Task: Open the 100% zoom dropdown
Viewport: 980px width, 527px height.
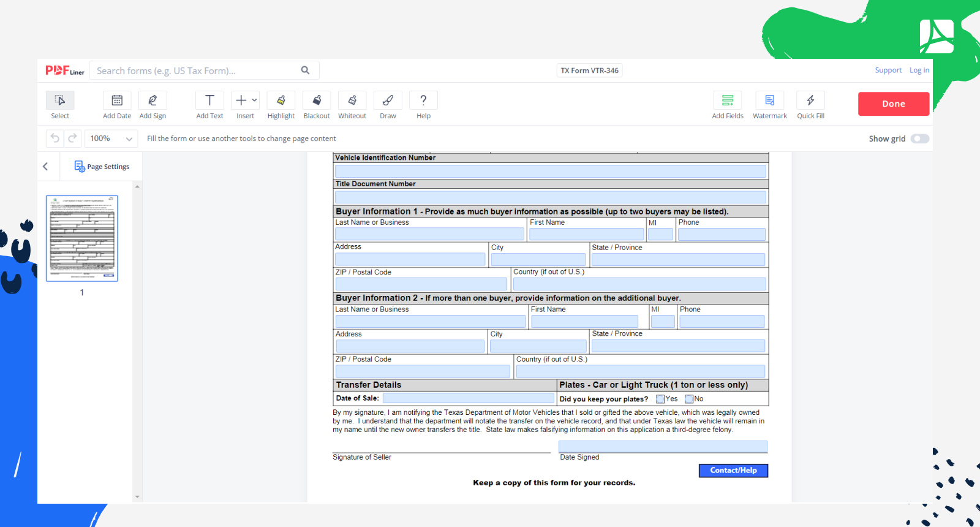Action: (x=111, y=138)
